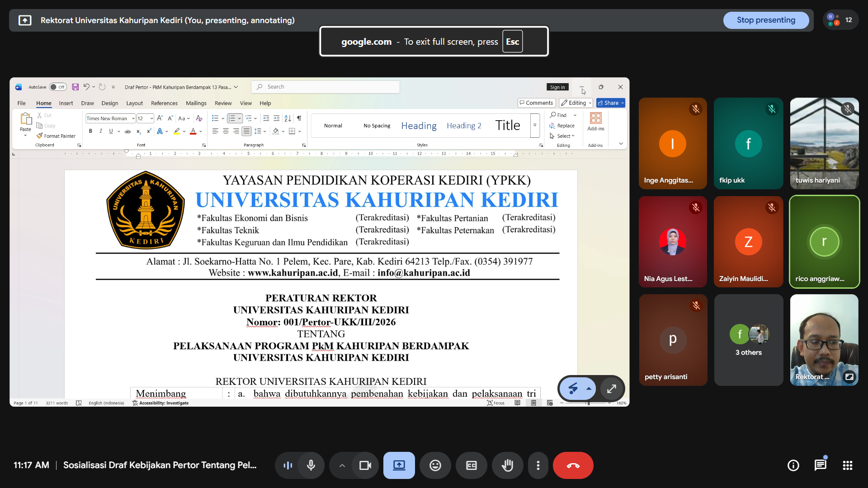Toggle Bold formatting
Screen dimensions: 868x488
[90, 131]
